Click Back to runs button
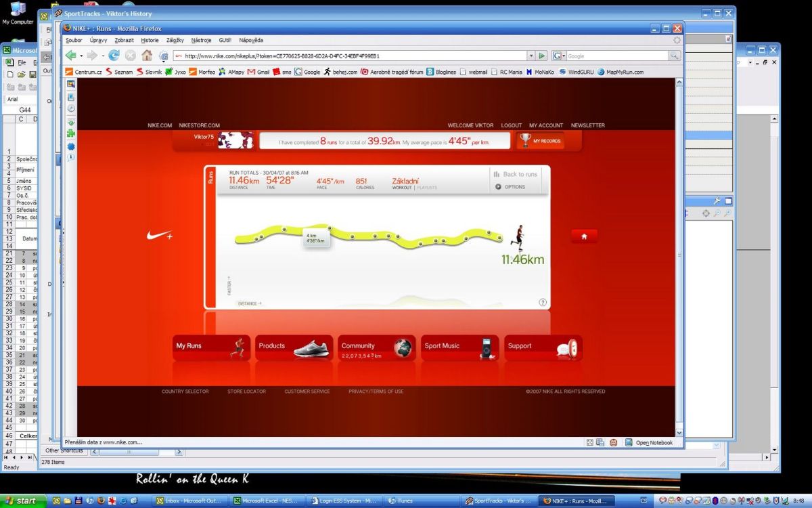 (x=516, y=174)
